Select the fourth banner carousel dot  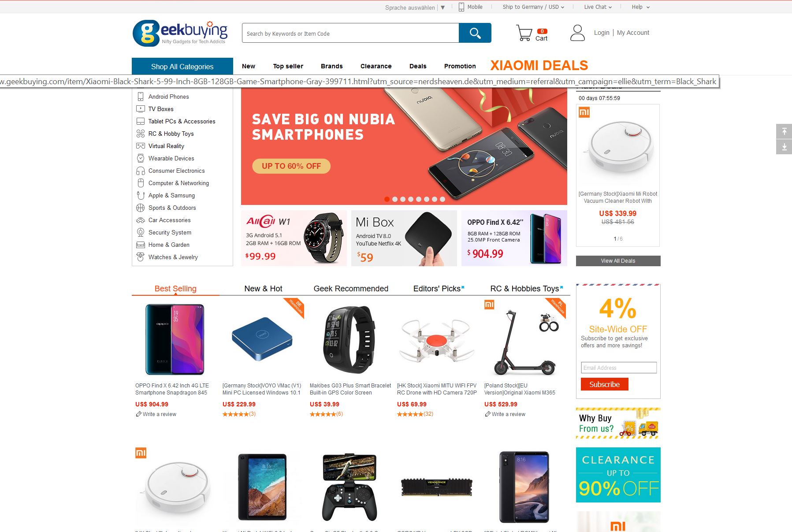click(411, 199)
